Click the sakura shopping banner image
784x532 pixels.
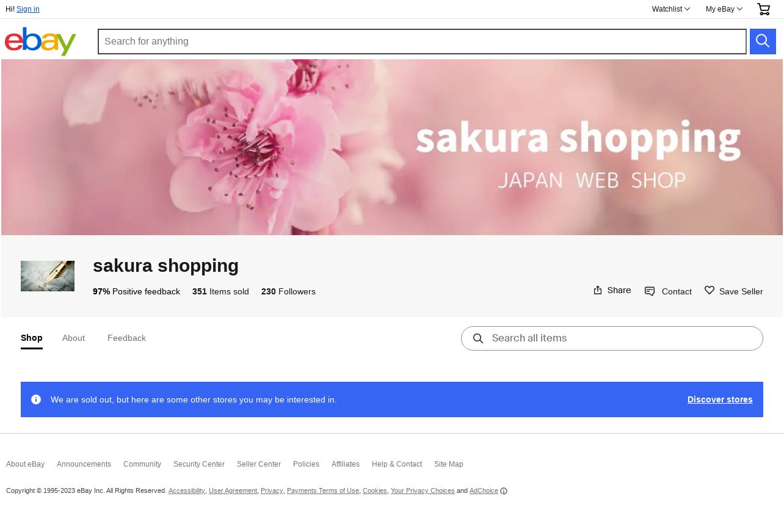point(392,147)
